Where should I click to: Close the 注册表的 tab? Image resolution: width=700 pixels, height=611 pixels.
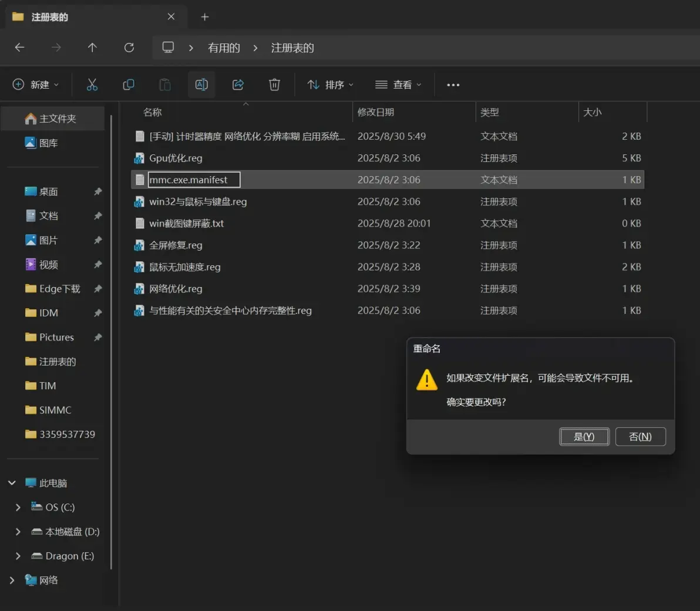[x=171, y=16]
